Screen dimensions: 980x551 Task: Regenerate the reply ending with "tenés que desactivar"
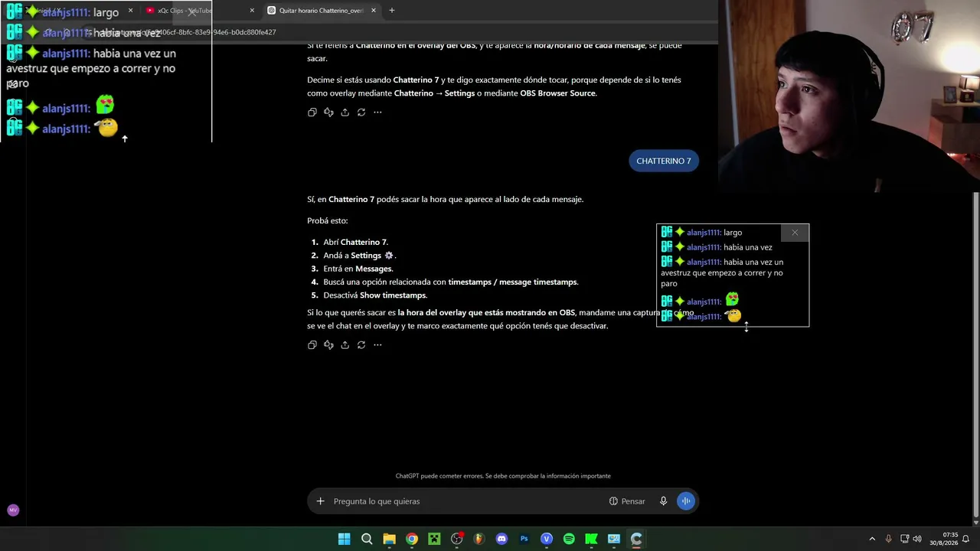[361, 345]
